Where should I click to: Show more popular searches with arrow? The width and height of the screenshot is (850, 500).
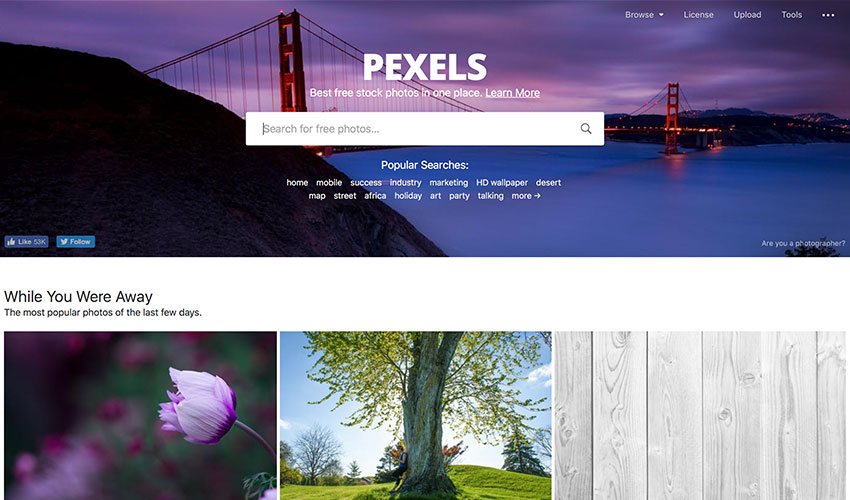coord(526,196)
